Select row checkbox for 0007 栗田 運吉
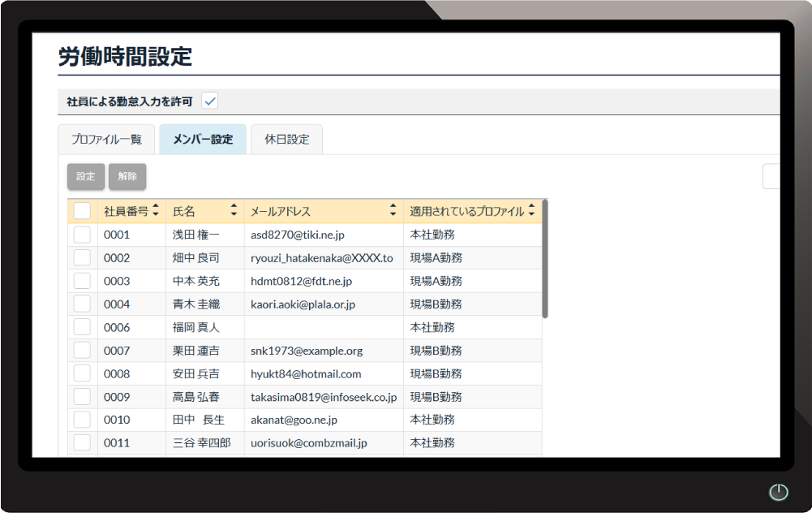The width and height of the screenshot is (812, 513). click(82, 351)
